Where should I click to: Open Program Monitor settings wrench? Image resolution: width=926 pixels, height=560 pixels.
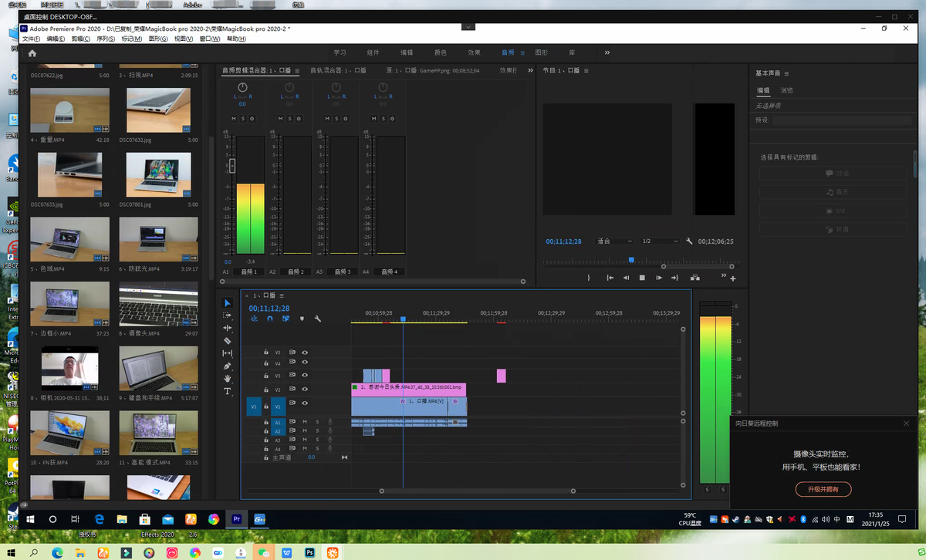pyautogui.click(x=689, y=241)
